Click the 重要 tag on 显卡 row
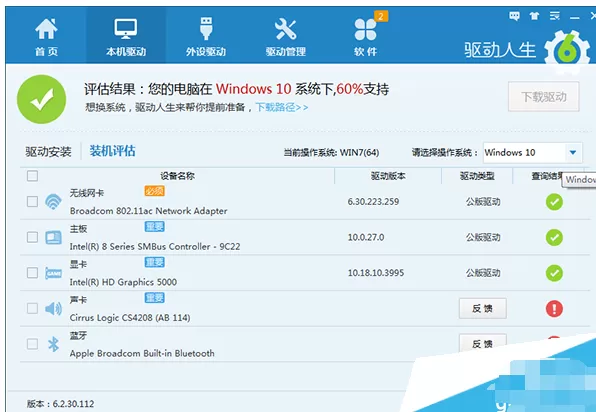Viewport: 596px width, 412px height. click(x=154, y=262)
